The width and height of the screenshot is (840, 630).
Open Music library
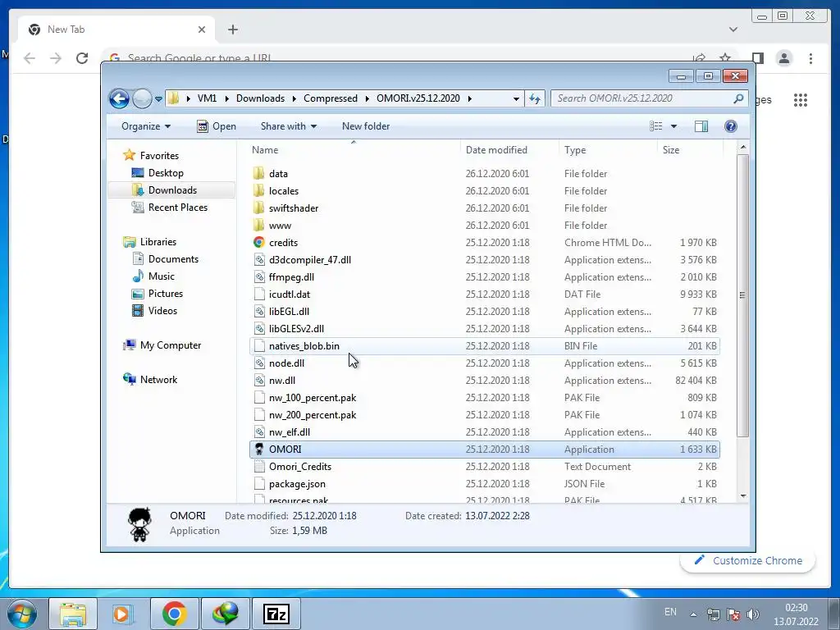pyautogui.click(x=162, y=276)
